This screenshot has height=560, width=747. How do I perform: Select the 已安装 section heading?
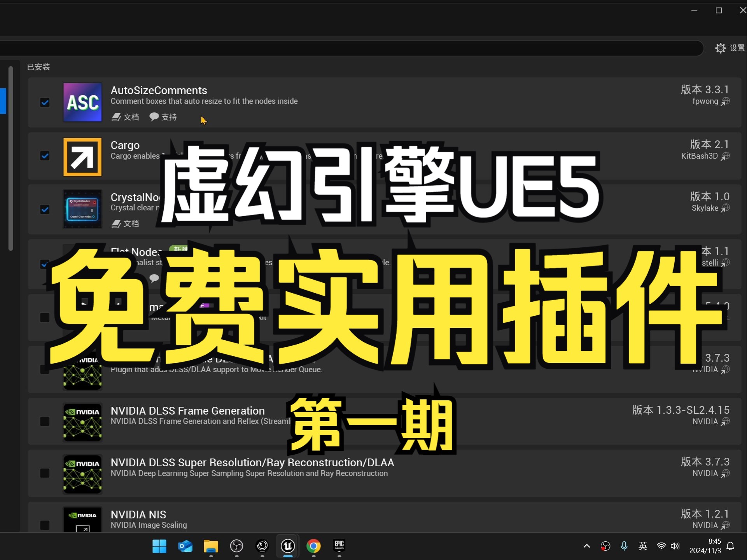click(x=38, y=66)
